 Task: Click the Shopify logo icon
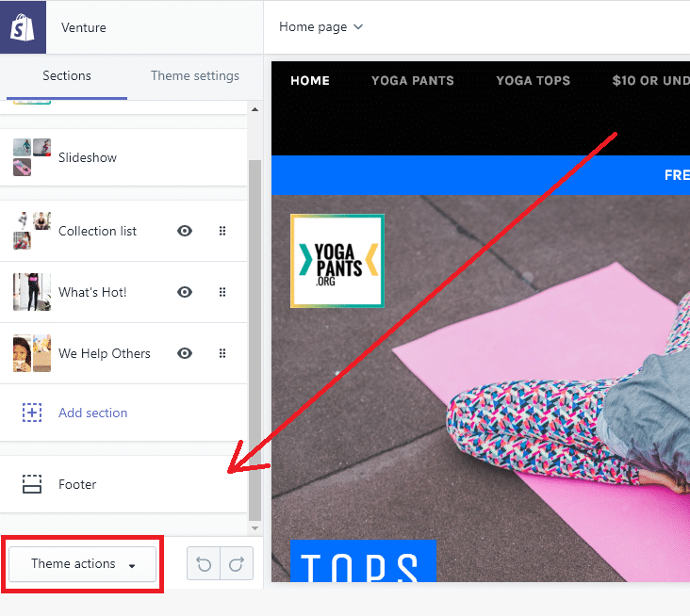23,27
